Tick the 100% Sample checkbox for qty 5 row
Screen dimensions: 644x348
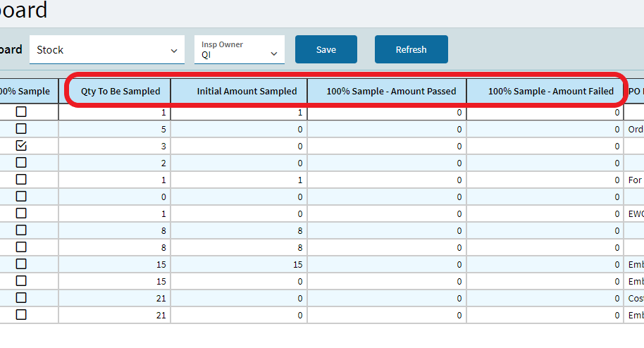[x=21, y=129]
